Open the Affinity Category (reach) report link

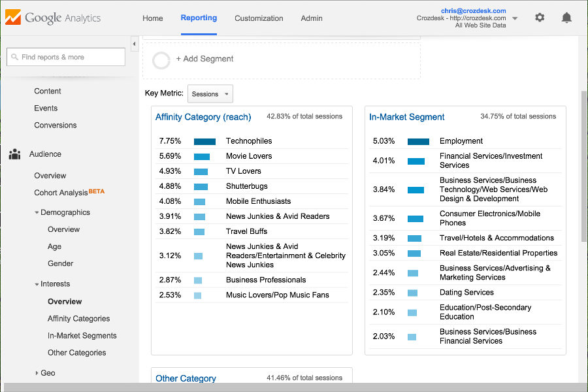coord(203,117)
